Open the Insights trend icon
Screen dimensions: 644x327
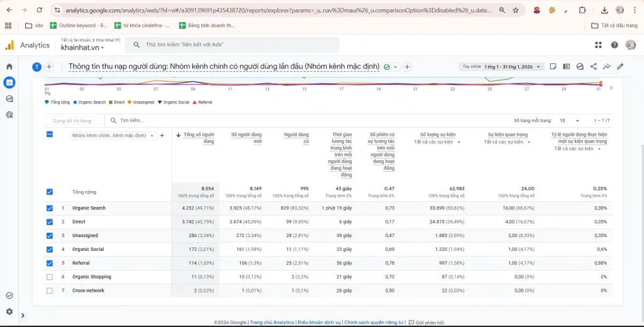607,67
